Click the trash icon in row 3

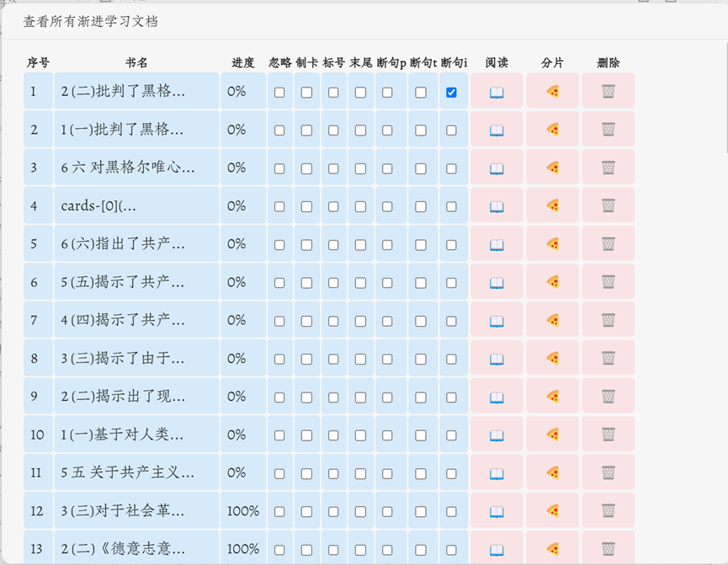pos(608,168)
